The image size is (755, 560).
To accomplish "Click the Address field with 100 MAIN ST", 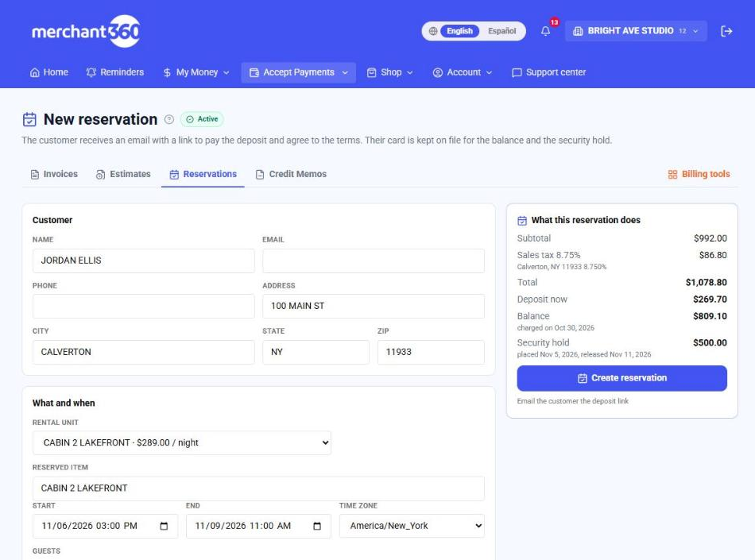I will point(374,307).
